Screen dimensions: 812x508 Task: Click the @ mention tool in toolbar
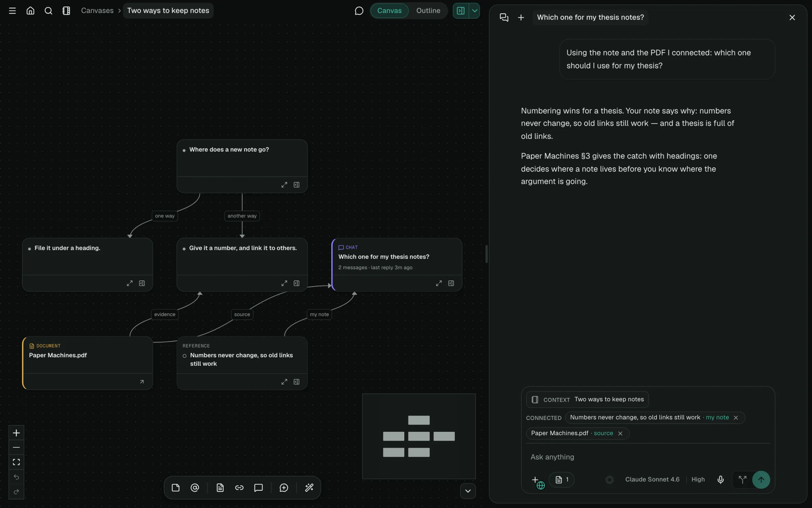tap(195, 488)
